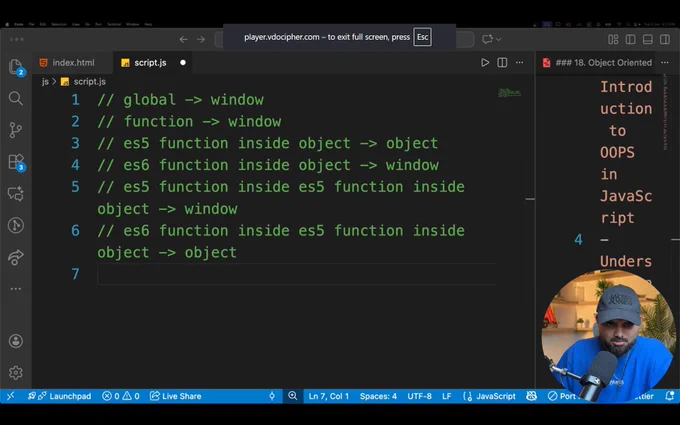Open the Explorer view in activity bar
Image resolution: width=680 pixels, height=425 pixels.
click(15, 66)
